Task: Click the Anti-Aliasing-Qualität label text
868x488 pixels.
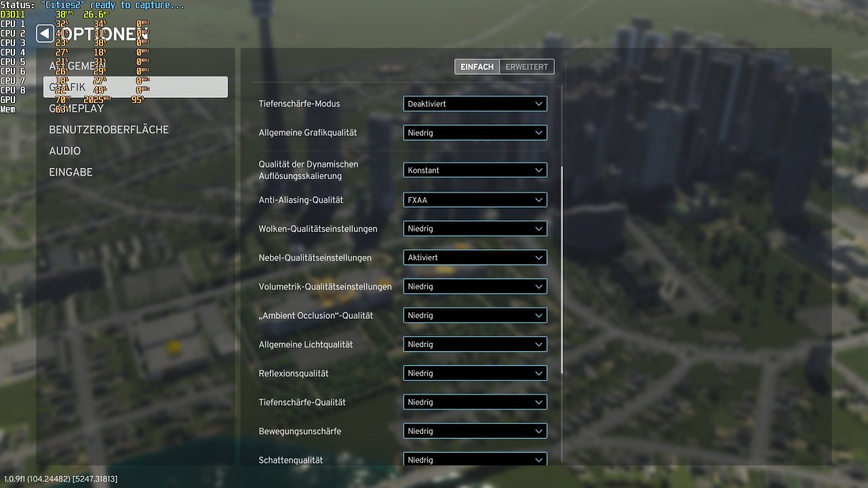Action: click(300, 200)
